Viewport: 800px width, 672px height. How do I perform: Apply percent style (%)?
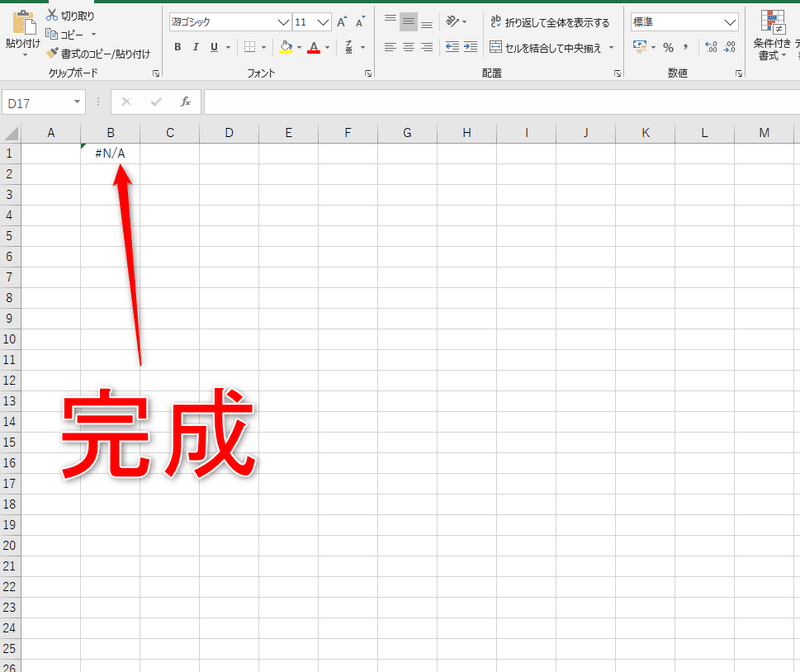[668, 47]
